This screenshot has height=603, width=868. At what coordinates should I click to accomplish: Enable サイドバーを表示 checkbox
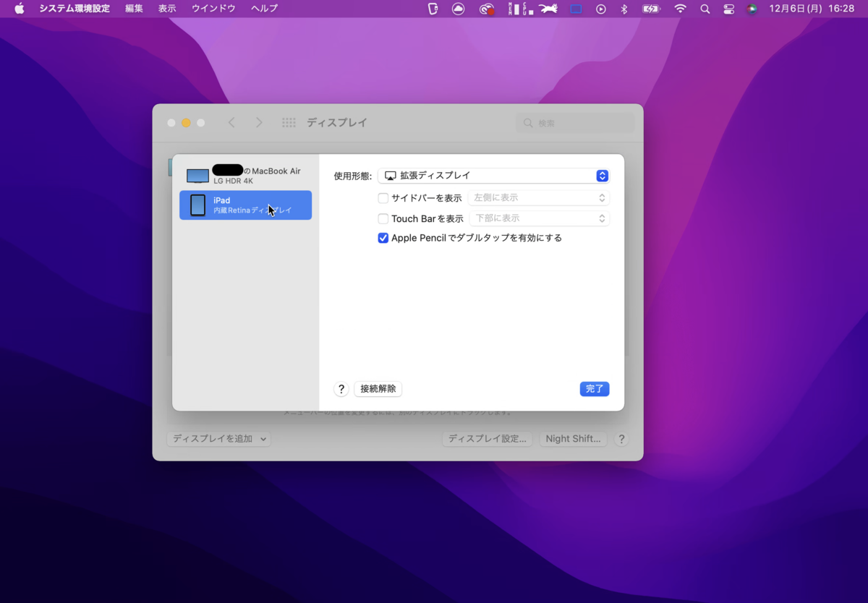[x=383, y=198]
